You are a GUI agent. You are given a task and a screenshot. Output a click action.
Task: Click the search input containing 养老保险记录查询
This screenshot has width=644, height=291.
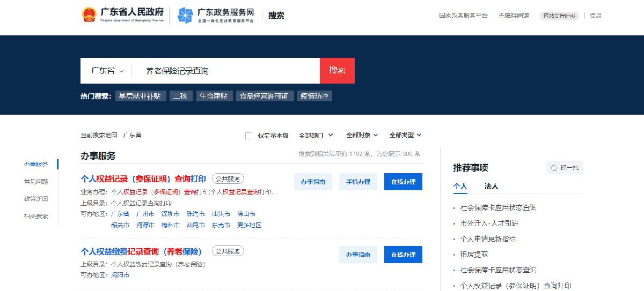[225, 71]
